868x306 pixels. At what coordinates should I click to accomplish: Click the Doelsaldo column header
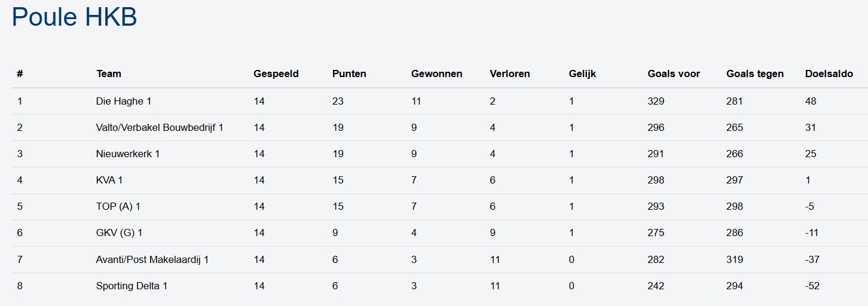click(829, 74)
